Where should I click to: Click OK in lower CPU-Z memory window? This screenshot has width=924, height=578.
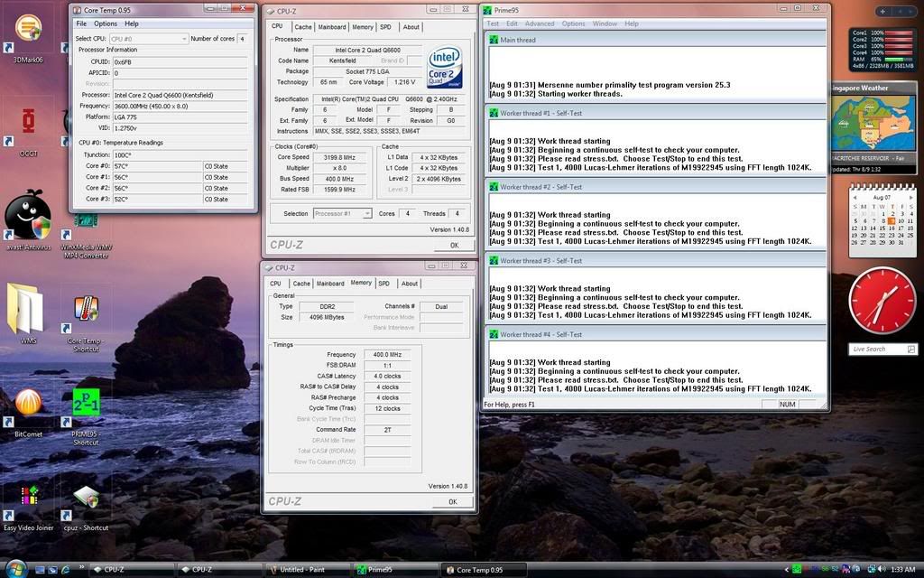point(453,502)
